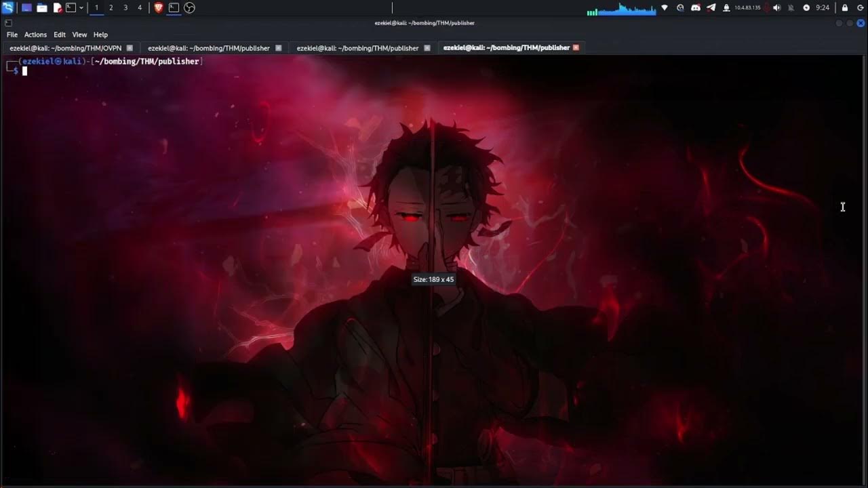Viewport: 868px width, 488px height.
Task: Close the OVPN terminal tab
Action: [130, 48]
